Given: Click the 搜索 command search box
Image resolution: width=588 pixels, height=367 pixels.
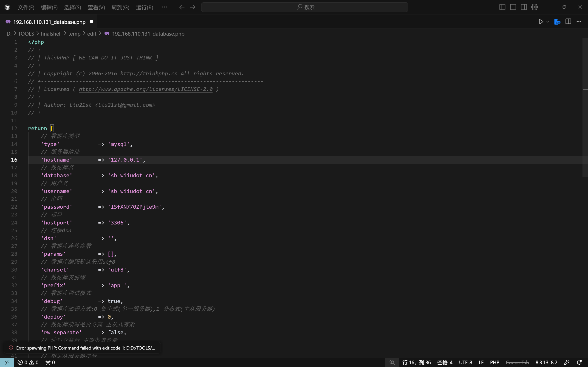Looking at the screenshot, I should click(x=305, y=7).
